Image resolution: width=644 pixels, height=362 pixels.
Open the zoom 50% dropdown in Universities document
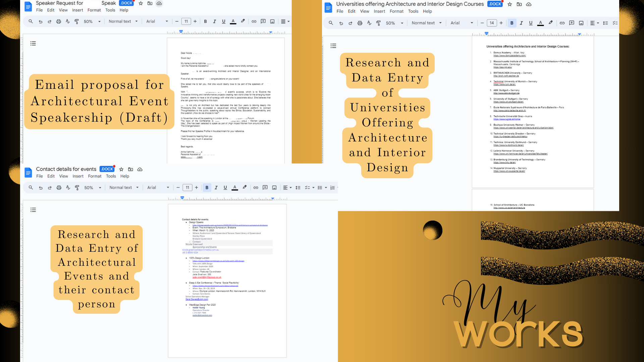click(x=394, y=23)
